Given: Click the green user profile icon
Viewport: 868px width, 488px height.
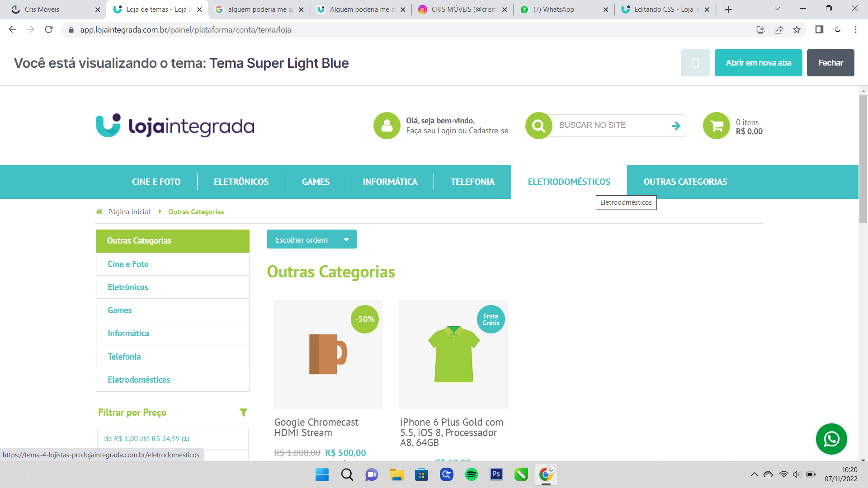Looking at the screenshot, I should [387, 126].
